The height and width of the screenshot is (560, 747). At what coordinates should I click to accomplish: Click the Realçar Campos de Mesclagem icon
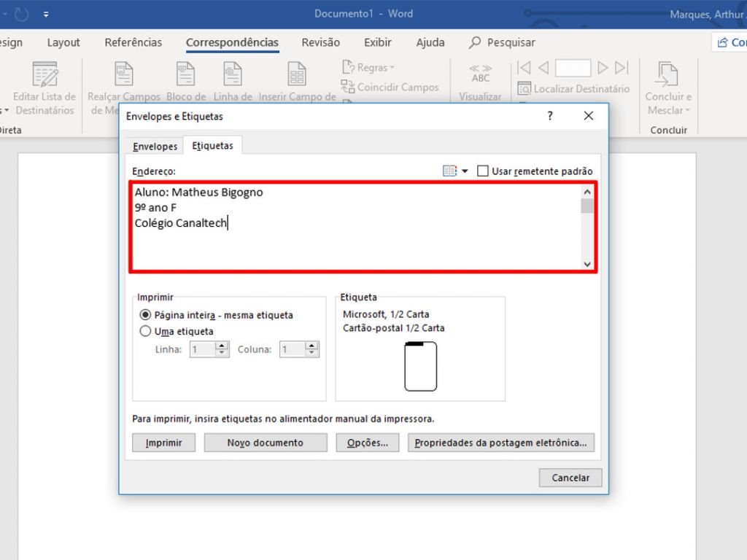(124, 75)
